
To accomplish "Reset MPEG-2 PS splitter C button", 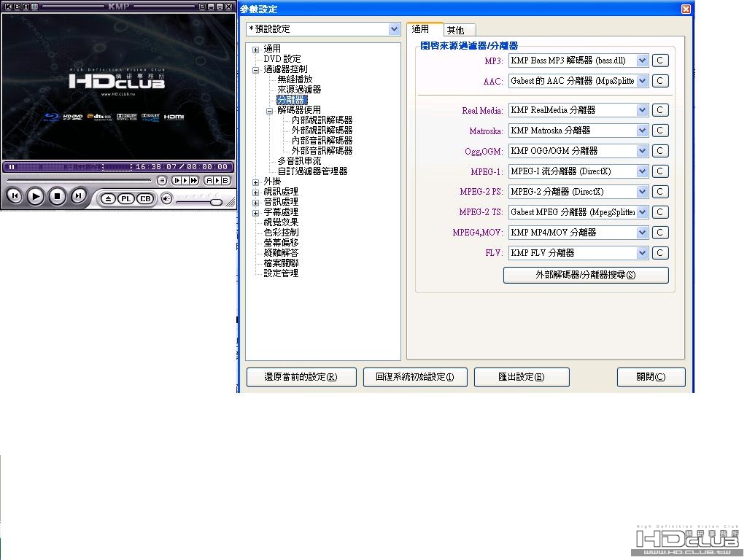I will point(659,192).
